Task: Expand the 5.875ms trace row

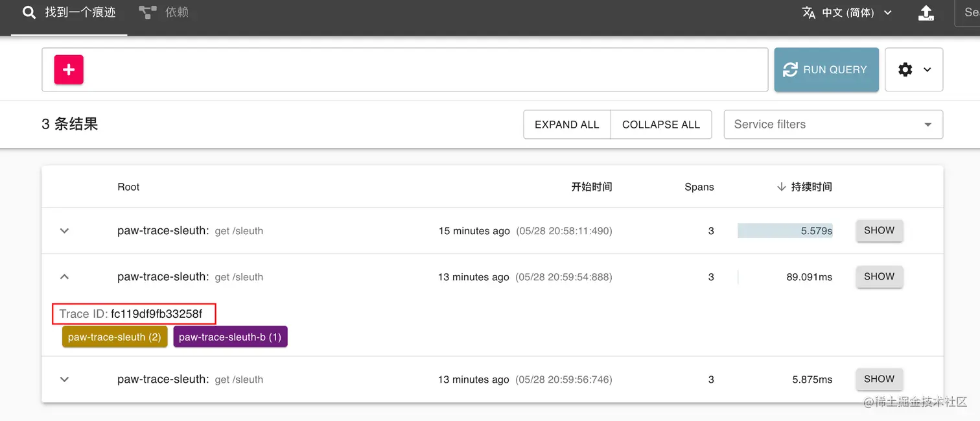Action: (64, 379)
